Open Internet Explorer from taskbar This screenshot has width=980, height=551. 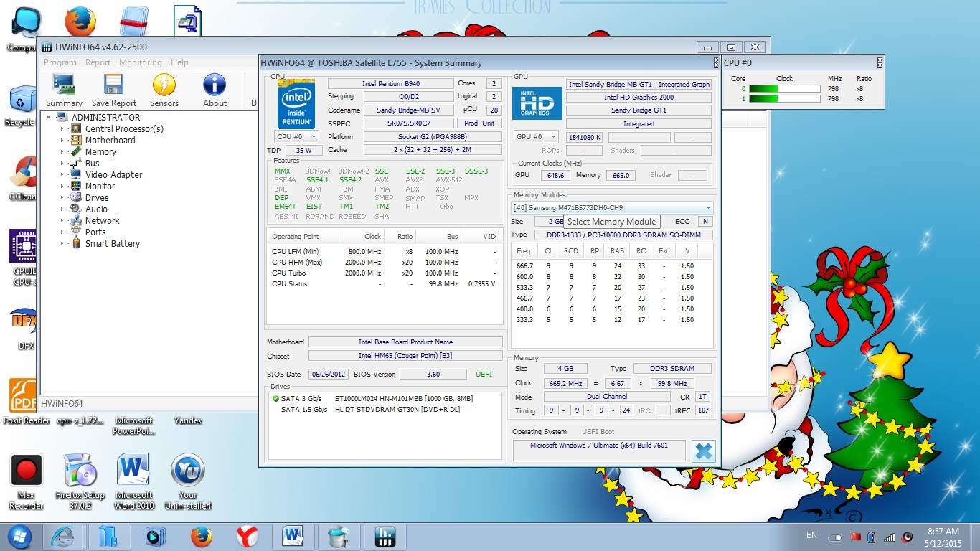(63, 537)
